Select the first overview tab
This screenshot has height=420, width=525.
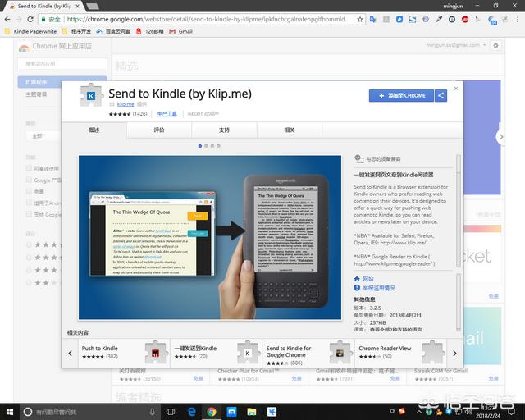click(x=94, y=130)
